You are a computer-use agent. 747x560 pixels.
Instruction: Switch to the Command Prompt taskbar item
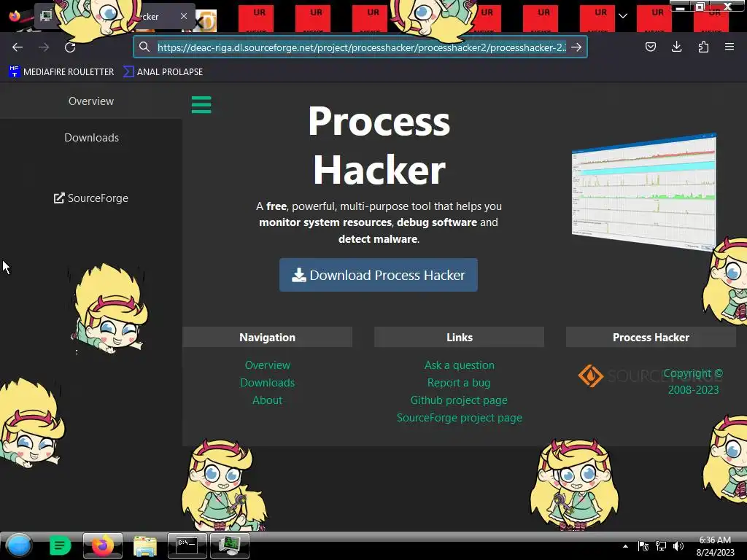tap(187, 545)
